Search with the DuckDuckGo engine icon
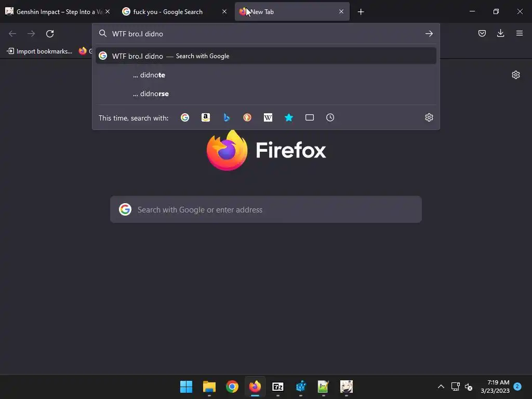Viewport: 532px width, 399px height. click(247, 117)
